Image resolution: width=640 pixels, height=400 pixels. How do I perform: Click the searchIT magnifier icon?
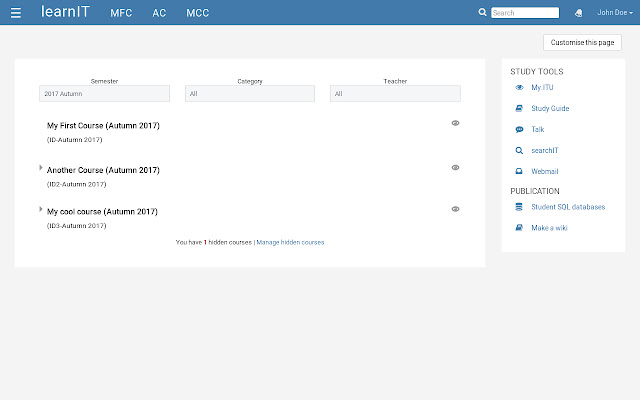[x=519, y=151]
